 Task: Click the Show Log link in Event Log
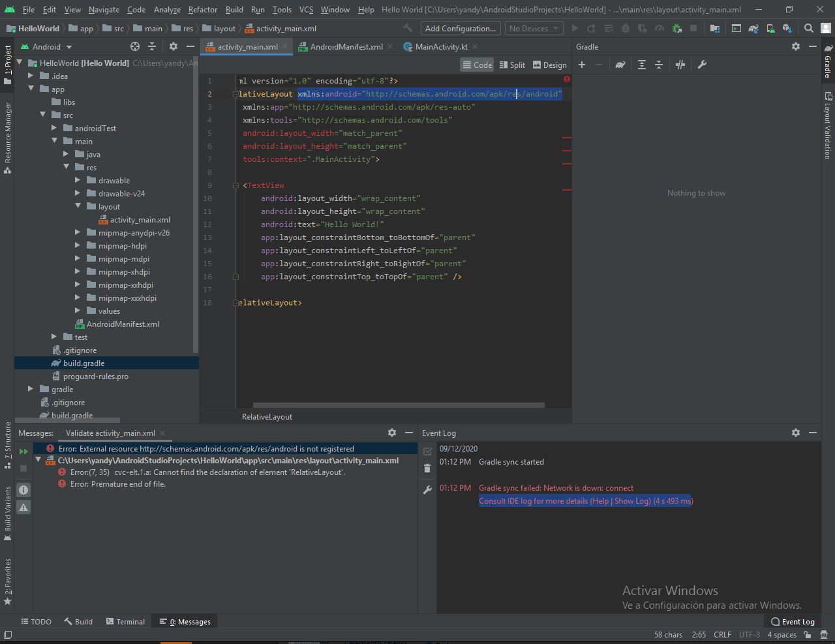pyautogui.click(x=632, y=501)
